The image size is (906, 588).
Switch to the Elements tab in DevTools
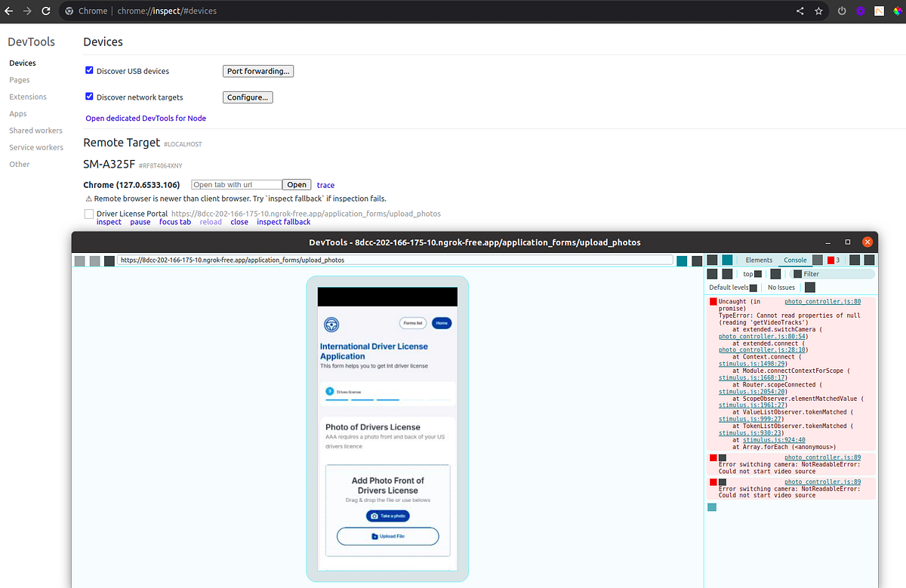pyautogui.click(x=759, y=260)
